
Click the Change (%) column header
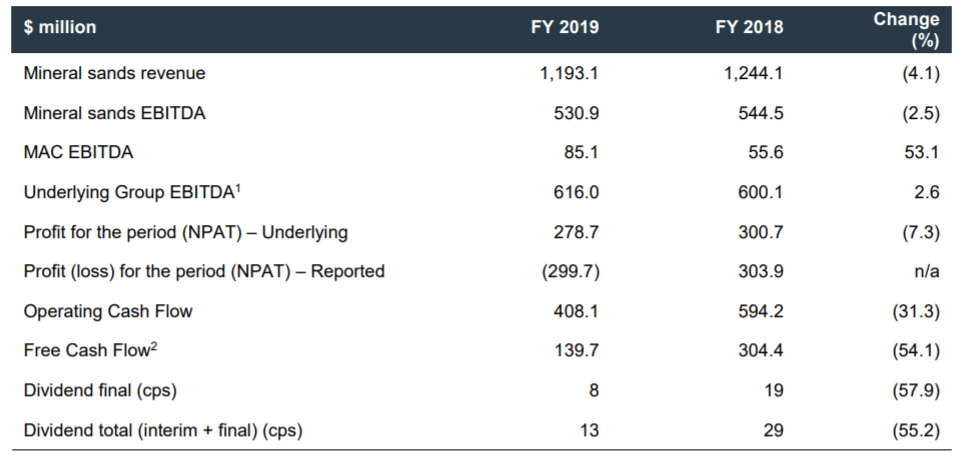click(906, 30)
